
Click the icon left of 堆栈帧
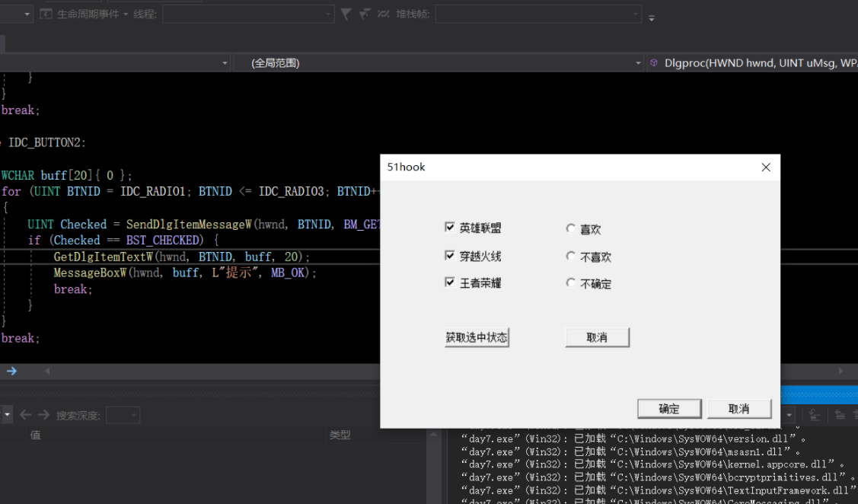383,14
